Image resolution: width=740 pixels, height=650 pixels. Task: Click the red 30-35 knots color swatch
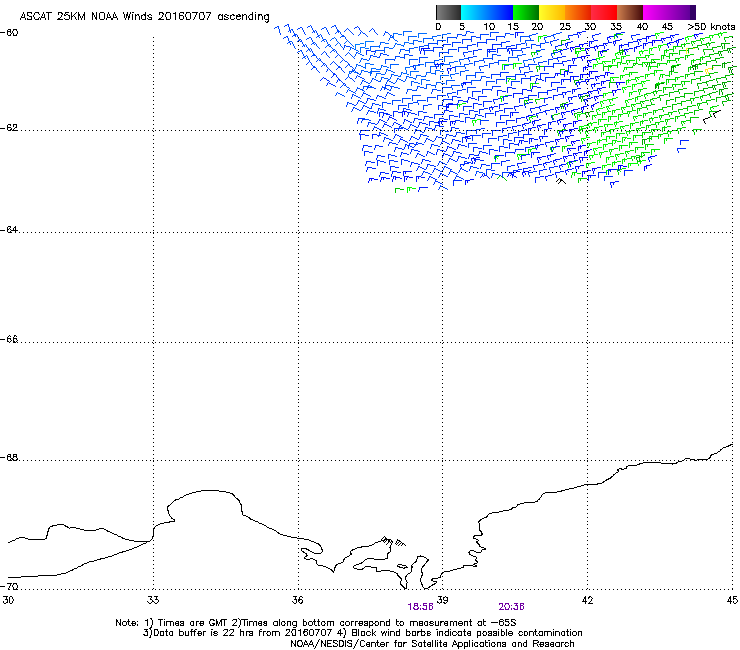pos(604,12)
